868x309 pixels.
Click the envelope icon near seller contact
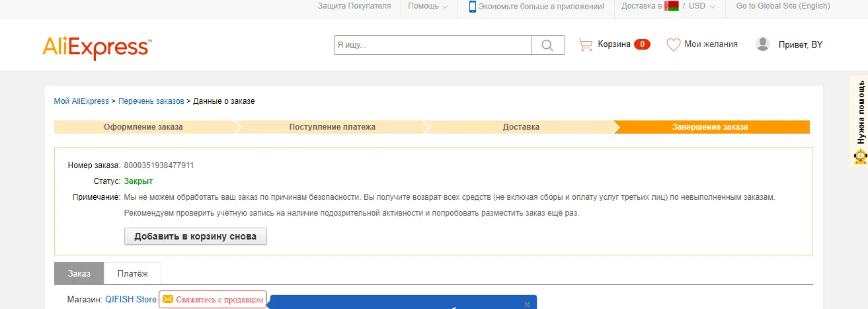pos(168,300)
